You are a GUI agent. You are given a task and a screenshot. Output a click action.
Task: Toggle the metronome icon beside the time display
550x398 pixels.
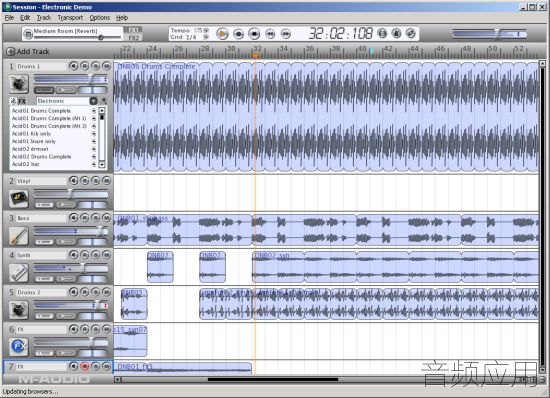pos(396,33)
